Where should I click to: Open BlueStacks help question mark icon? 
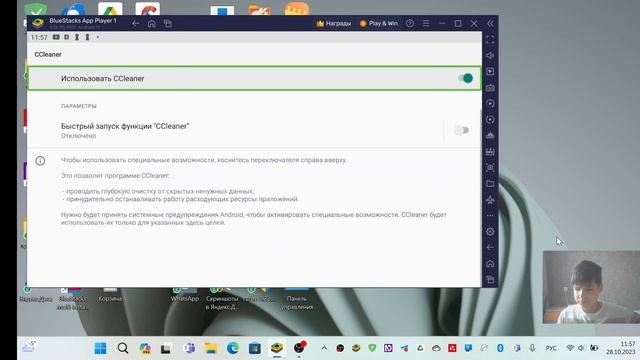pos(410,24)
